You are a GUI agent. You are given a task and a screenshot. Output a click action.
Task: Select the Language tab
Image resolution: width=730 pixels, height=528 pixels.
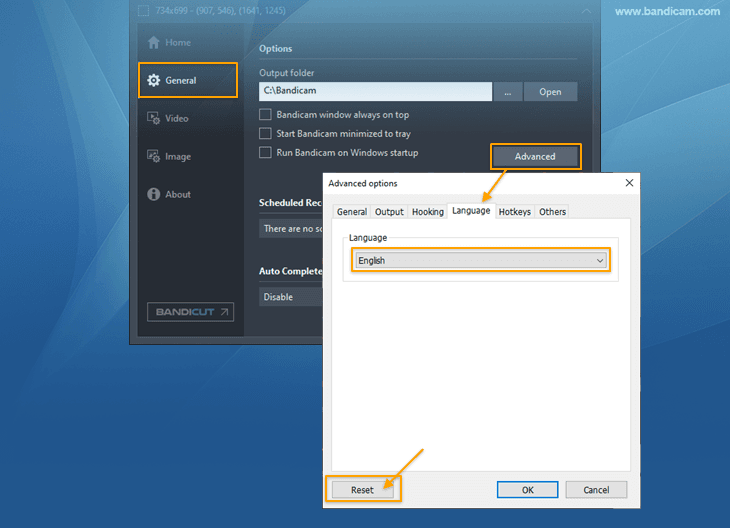pos(471,211)
